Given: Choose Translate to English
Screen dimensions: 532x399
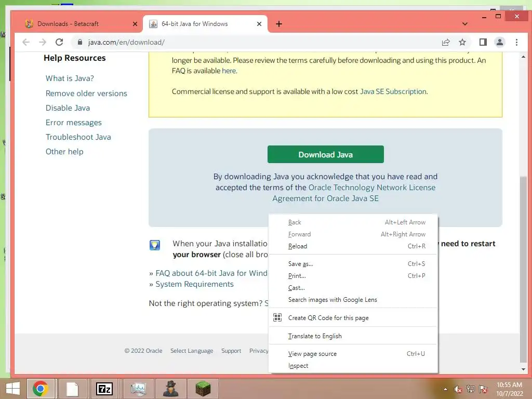Looking at the screenshot, I should point(353,336).
